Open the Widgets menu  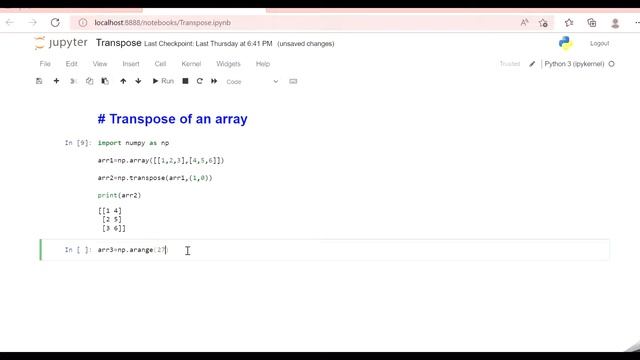[x=228, y=64]
